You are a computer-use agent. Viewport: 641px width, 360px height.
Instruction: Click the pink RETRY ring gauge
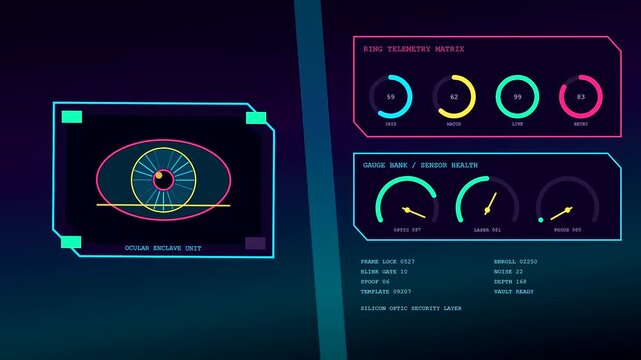[x=581, y=96]
